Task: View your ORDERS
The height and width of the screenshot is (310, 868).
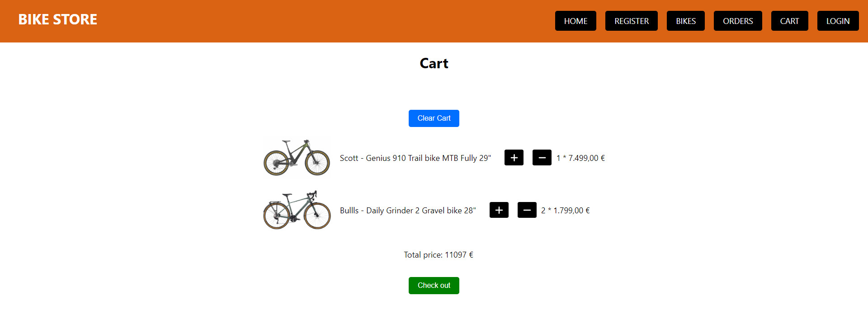Action: pos(737,21)
